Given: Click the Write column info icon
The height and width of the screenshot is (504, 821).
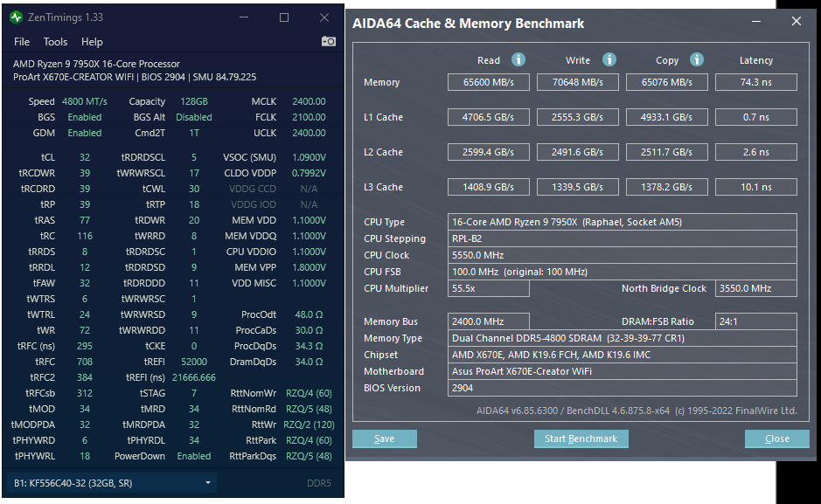Looking at the screenshot, I should [x=609, y=59].
